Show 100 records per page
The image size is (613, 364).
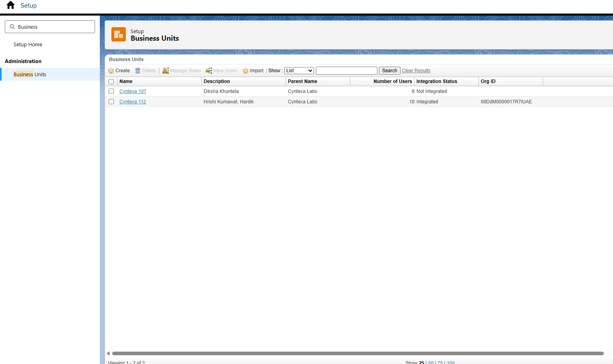[x=450, y=362]
